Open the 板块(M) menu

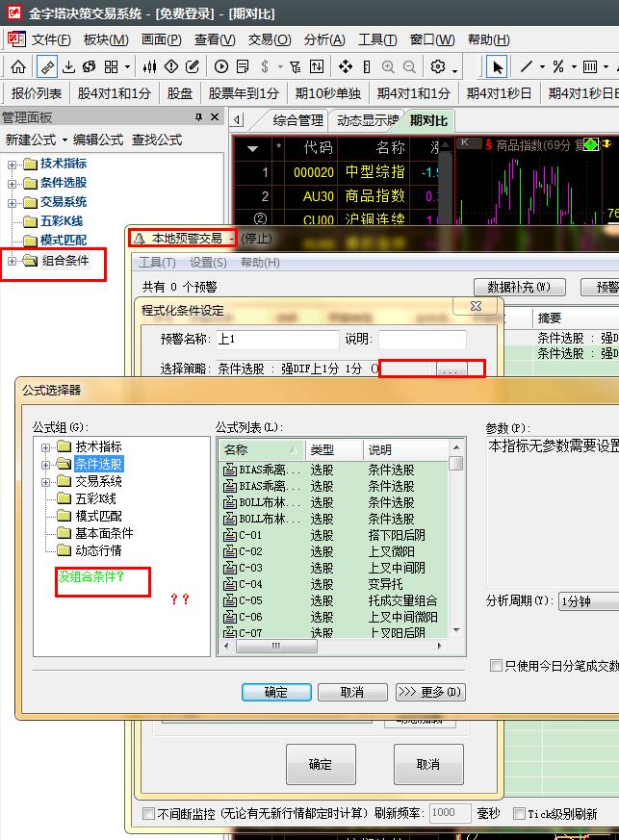[x=106, y=39]
